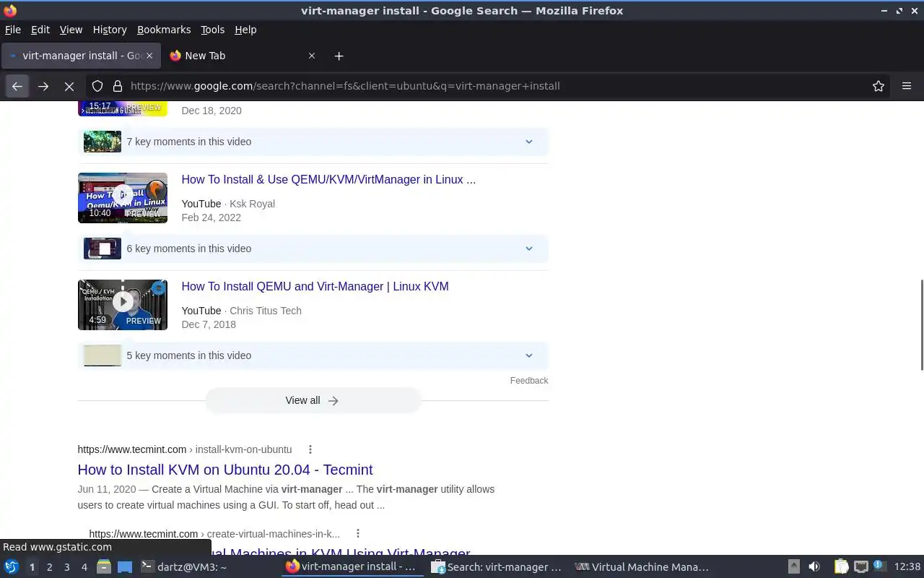Open the History menu
This screenshot has width=924, height=578.
pyautogui.click(x=110, y=30)
